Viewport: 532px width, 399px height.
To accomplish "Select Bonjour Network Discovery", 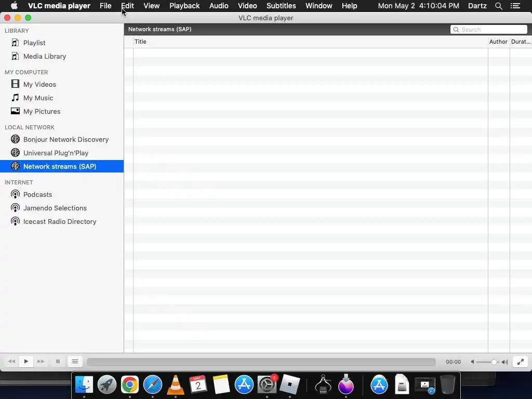I will tap(62, 139).
